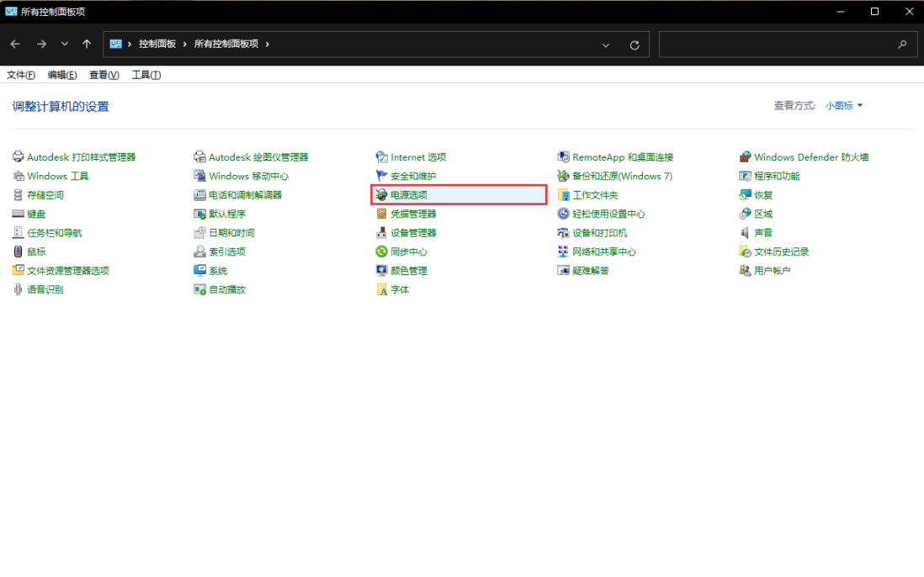Refresh the Control Panel view
Screen dimensions: 924x577
(635, 45)
